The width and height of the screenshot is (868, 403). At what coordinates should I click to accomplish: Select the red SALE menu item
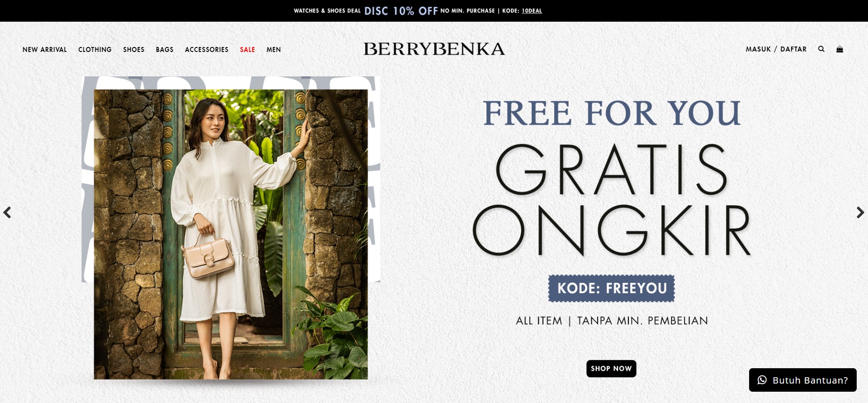point(247,50)
